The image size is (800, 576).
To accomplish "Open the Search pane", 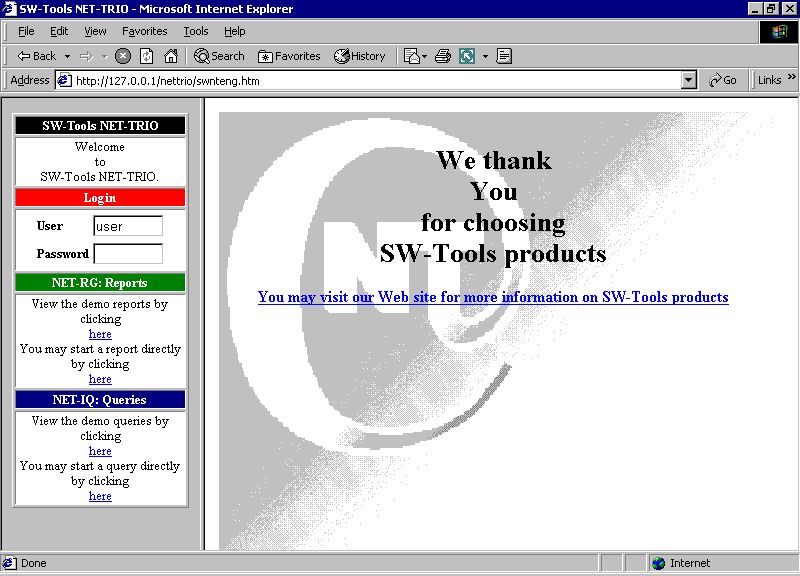I will coord(219,56).
